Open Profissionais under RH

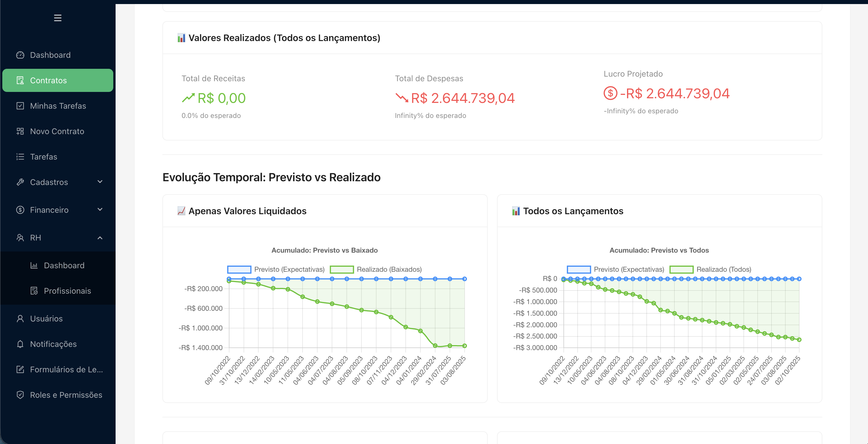(x=67, y=291)
